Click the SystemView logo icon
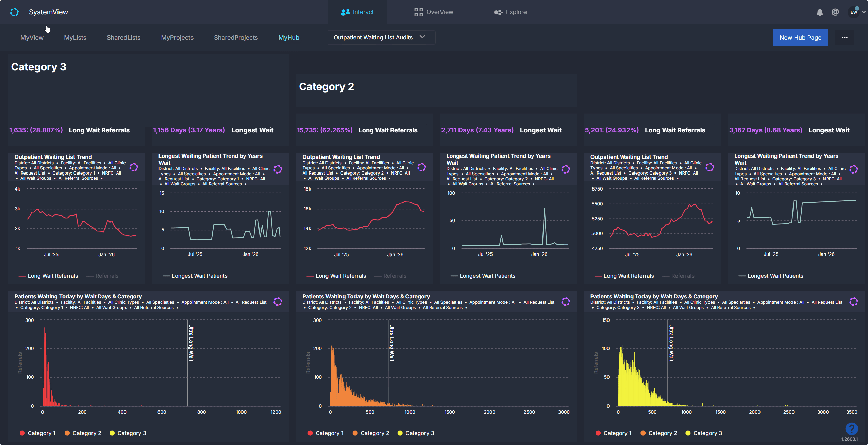This screenshot has width=868, height=445. [14, 12]
